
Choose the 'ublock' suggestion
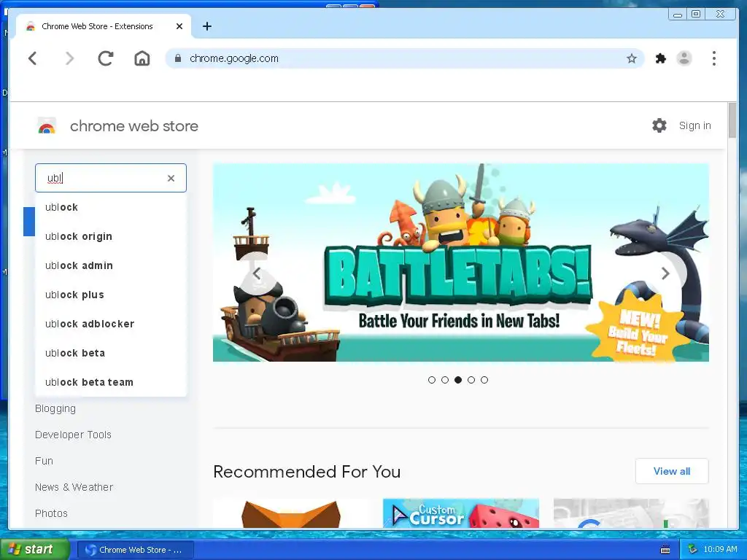111,207
